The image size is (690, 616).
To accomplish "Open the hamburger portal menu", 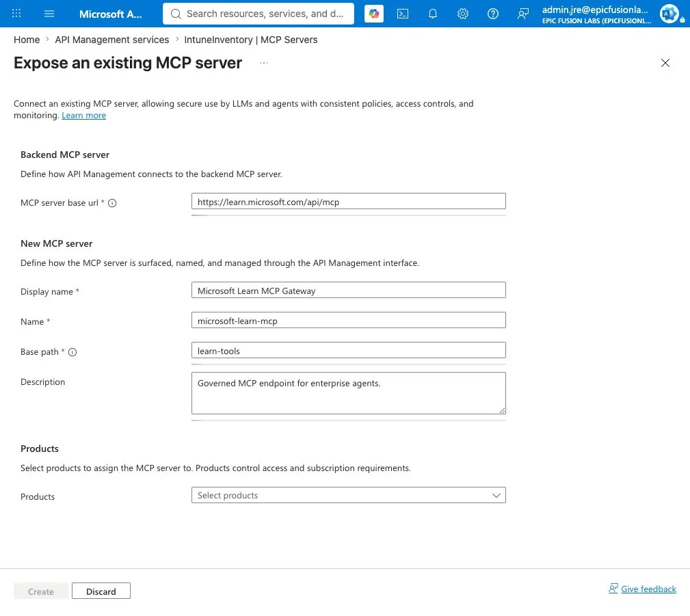I will coord(49,14).
